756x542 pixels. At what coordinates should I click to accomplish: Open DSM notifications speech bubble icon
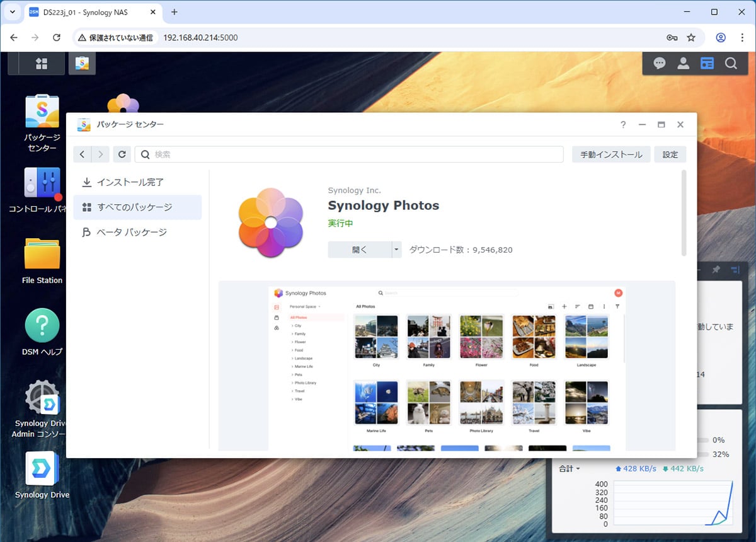(660, 64)
